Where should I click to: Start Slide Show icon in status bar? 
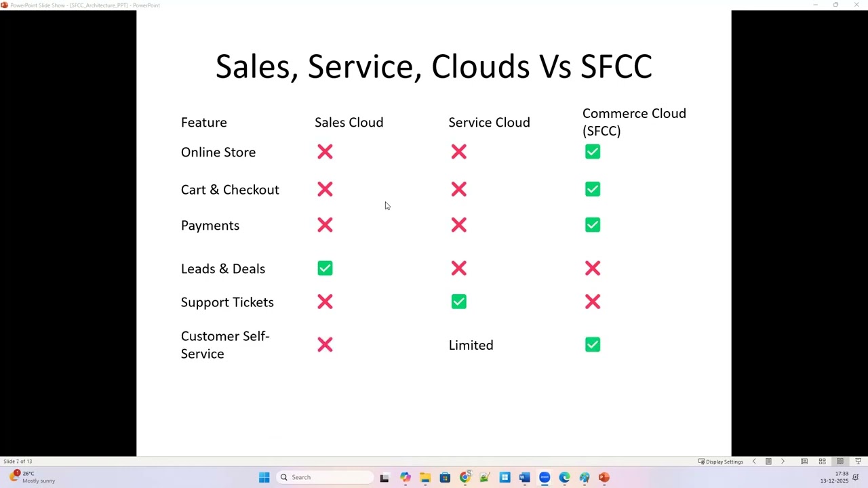[x=858, y=462]
